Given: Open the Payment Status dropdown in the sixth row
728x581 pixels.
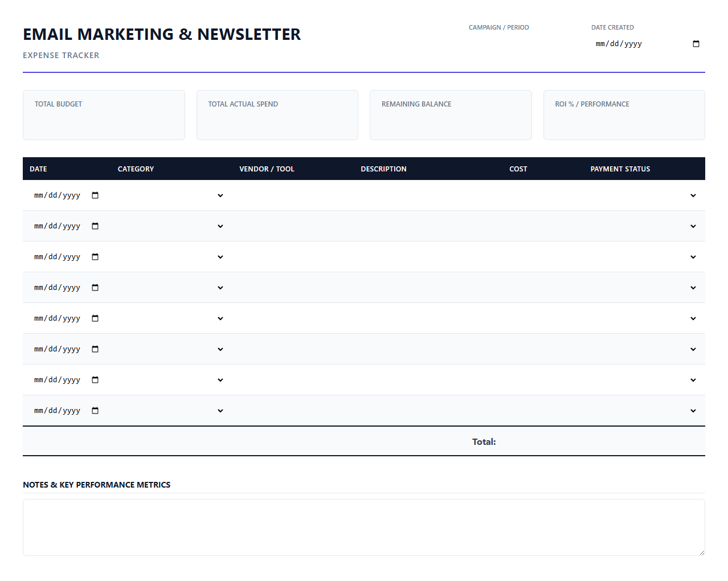Looking at the screenshot, I should click(644, 349).
